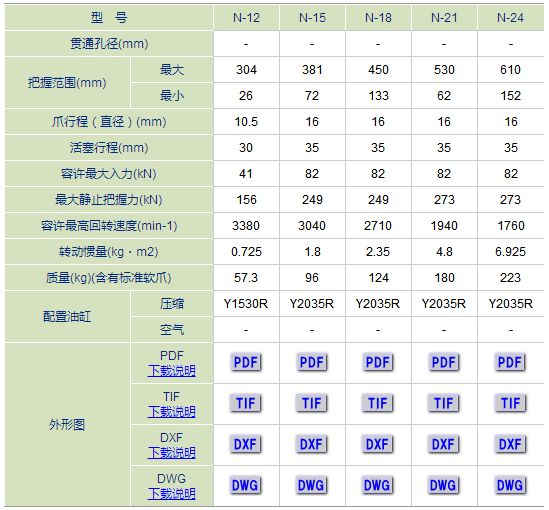Open the 下载说明 link under TIF
Viewport: 549px width, 510px height.
click(172, 412)
